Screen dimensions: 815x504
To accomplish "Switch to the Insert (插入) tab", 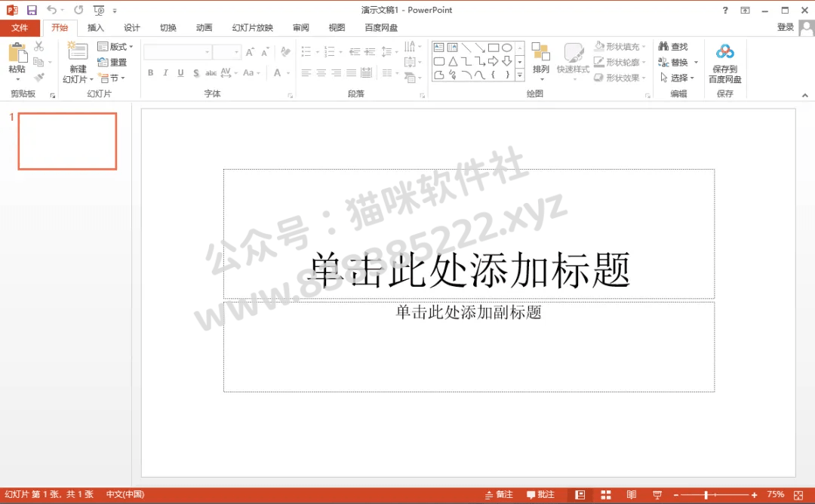I will click(x=96, y=27).
